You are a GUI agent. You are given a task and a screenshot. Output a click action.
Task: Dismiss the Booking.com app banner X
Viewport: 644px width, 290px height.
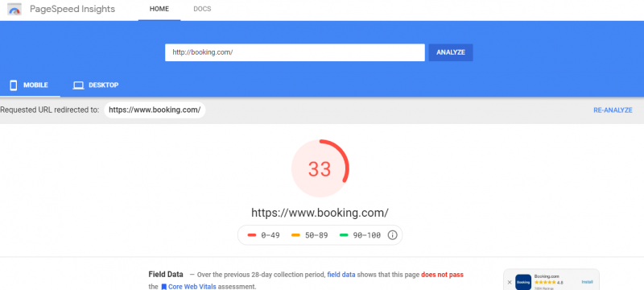510,282
